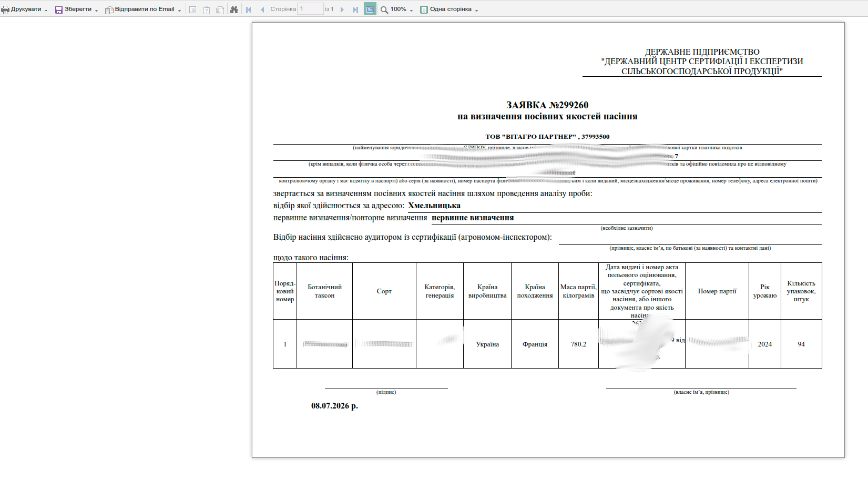Open search with the binoculars icon
This screenshot has height=490, width=868.
234,9
